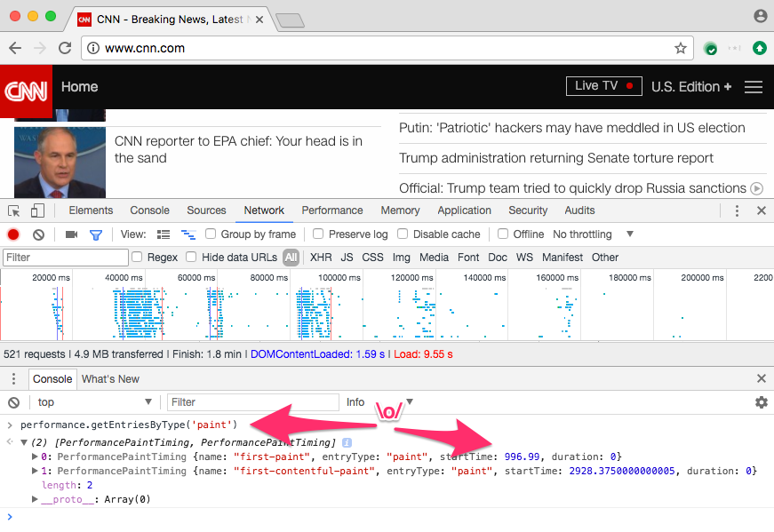Click the play icon beside Russia sanctions headline
Viewport: 774px width, 532px height.
[x=757, y=188]
